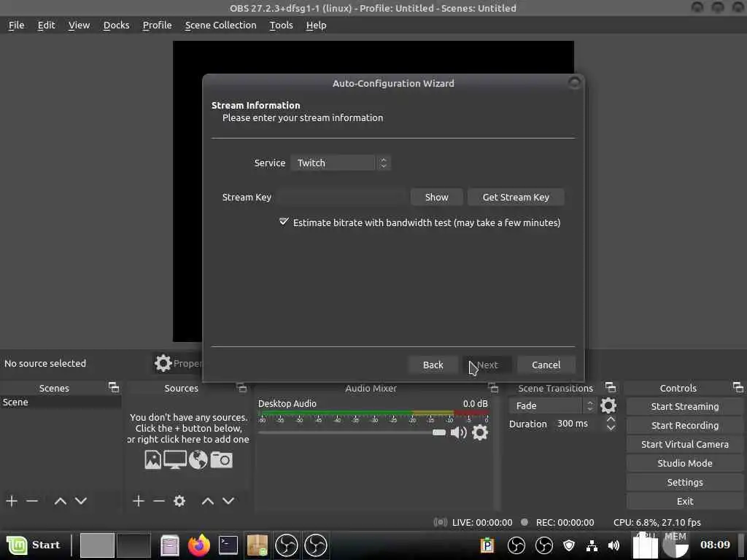Move scene down arrow
This screenshot has width=747, height=560.
click(81, 500)
